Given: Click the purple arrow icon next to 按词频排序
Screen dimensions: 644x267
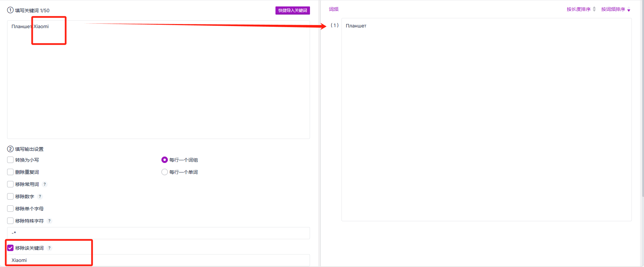Looking at the screenshot, I should tap(629, 10).
